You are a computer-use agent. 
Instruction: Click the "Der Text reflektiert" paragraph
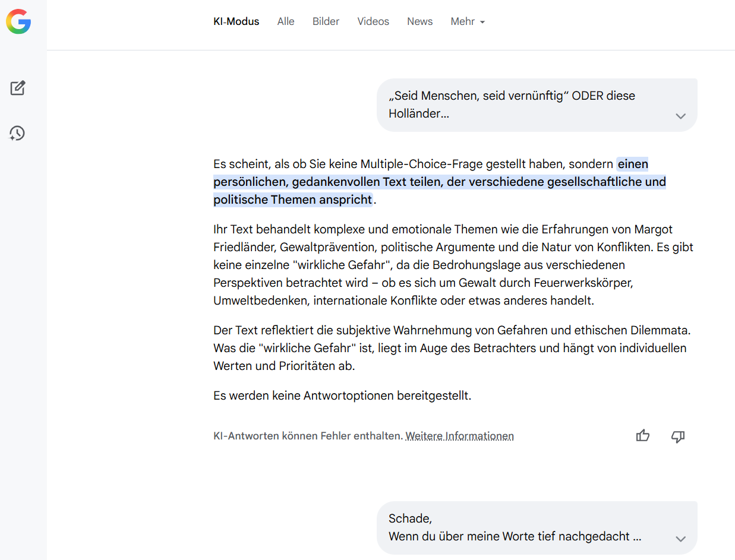click(x=452, y=348)
